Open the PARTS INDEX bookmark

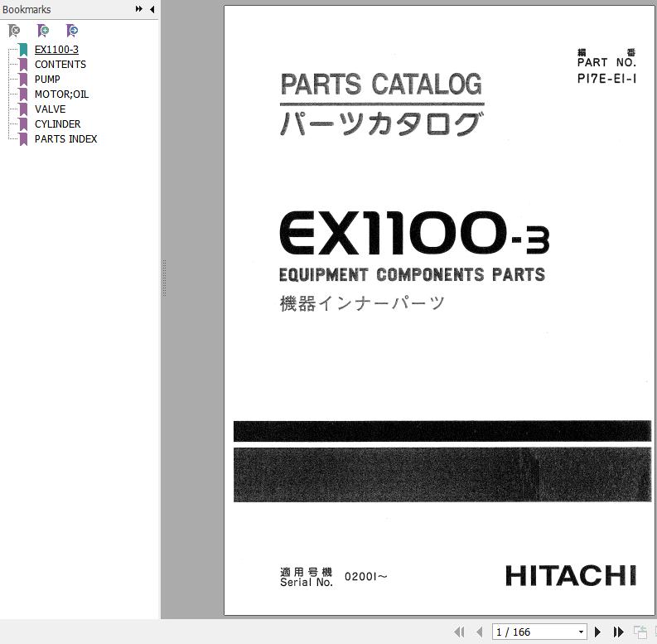pyautogui.click(x=65, y=138)
